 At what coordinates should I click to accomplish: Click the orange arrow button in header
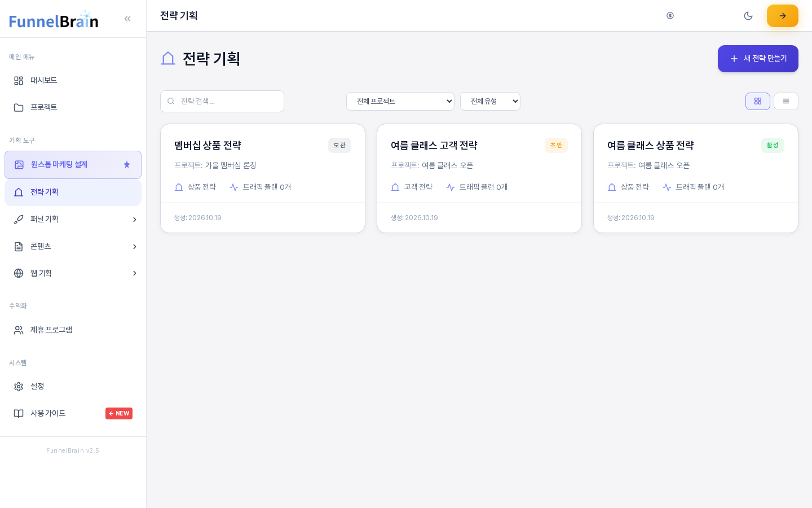coord(783,16)
